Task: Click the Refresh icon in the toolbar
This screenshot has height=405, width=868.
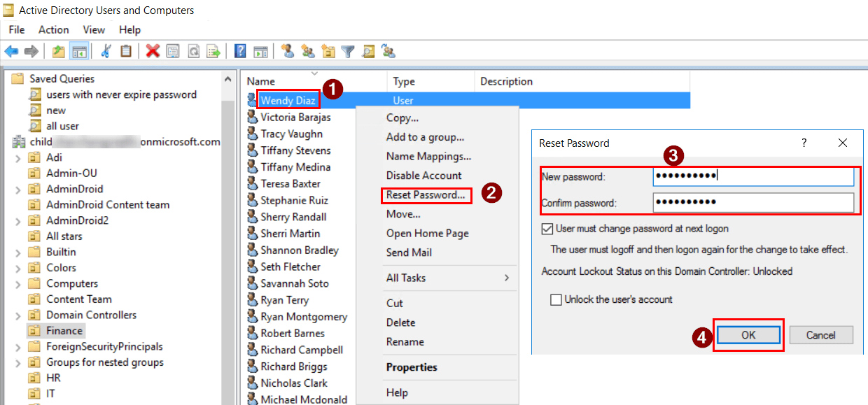Action: click(x=193, y=50)
